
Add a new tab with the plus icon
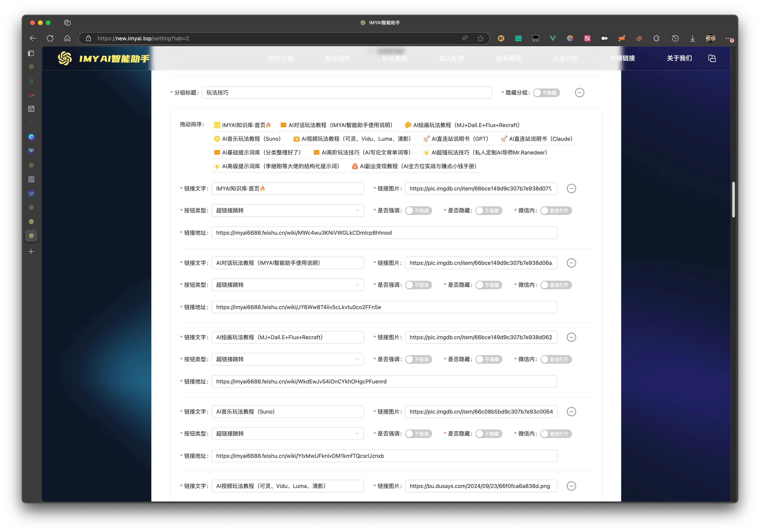[x=31, y=252]
